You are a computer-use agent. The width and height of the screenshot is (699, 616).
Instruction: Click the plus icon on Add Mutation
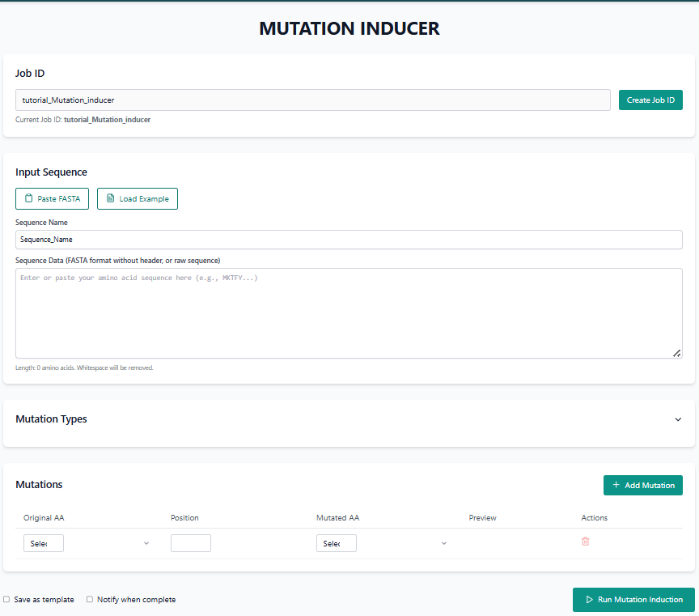[x=616, y=485]
